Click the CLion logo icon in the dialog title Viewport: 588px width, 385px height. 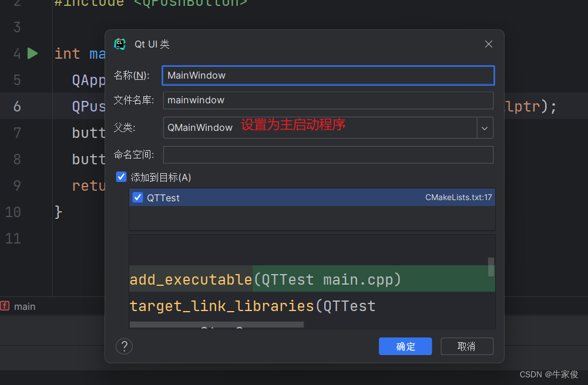click(120, 43)
